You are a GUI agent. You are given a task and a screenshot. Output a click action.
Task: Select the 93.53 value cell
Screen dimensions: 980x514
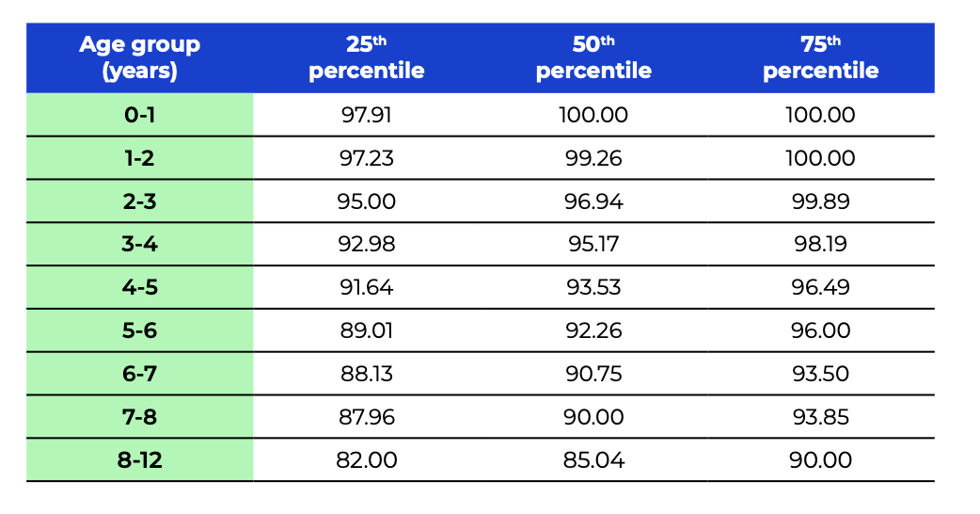(x=594, y=287)
